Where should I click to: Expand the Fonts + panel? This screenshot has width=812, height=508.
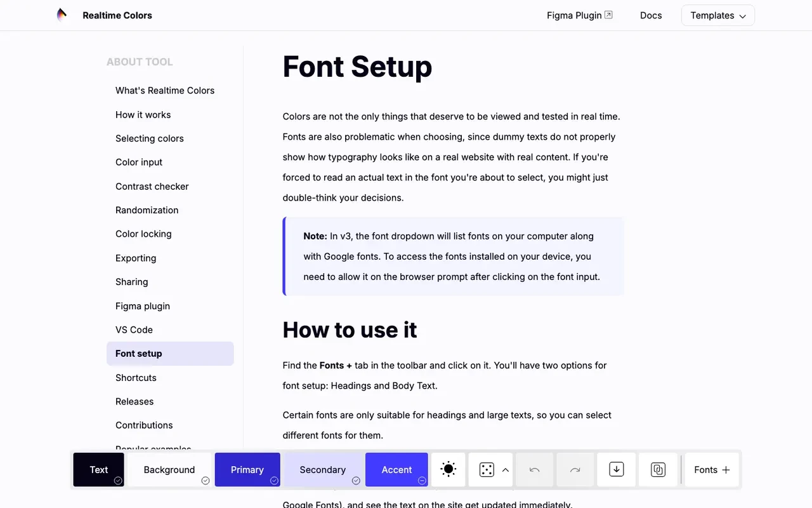pyautogui.click(x=712, y=470)
